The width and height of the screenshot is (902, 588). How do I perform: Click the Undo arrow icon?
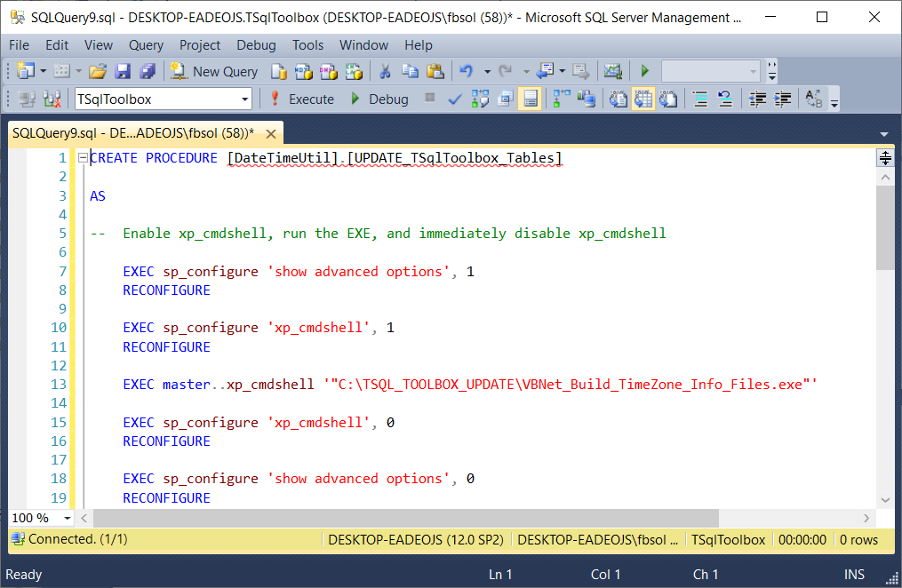click(465, 71)
